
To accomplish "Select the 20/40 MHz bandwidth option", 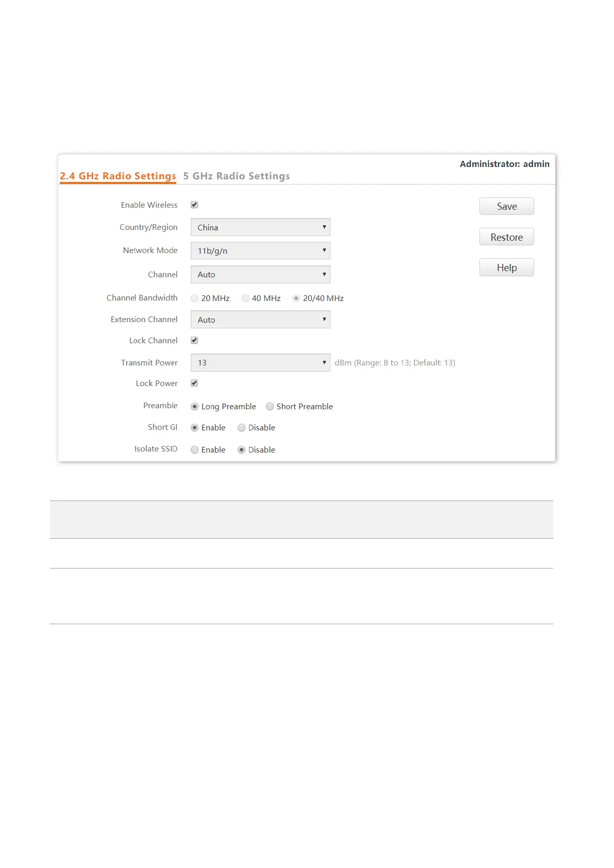I will point(296,298).
